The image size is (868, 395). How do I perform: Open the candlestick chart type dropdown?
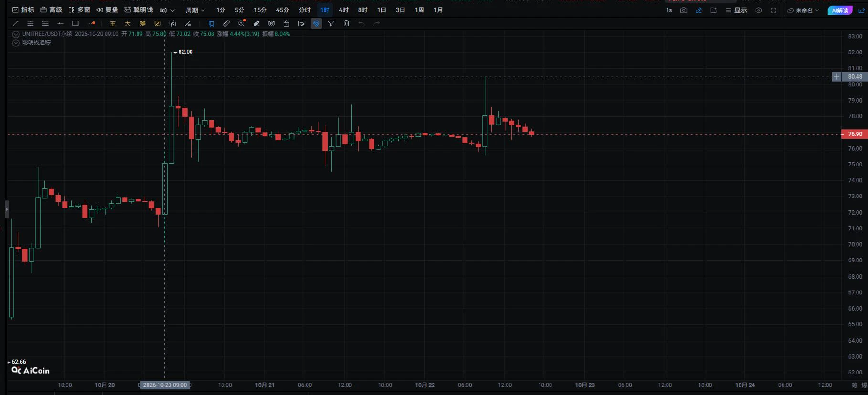(168, 10)
